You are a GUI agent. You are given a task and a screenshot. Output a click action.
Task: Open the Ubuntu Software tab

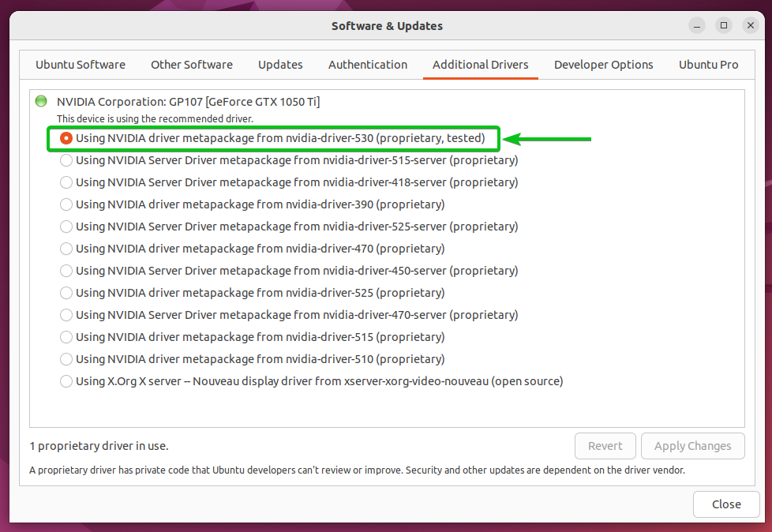(x=81, y=65)
